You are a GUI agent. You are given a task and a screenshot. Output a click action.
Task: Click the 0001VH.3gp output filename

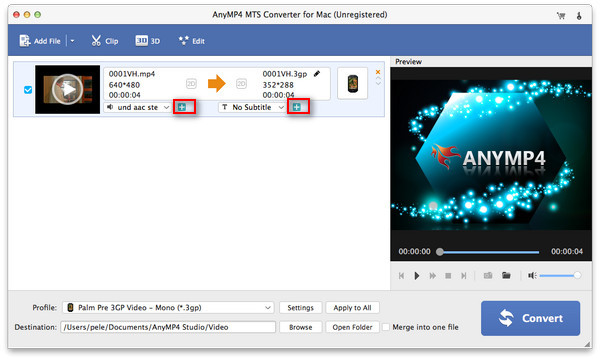pos(285,74)
